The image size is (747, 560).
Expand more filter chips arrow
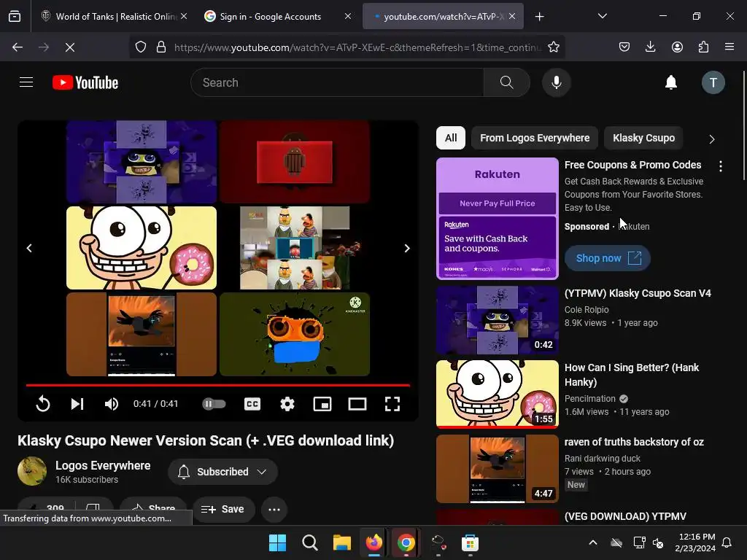click(712, 139)
